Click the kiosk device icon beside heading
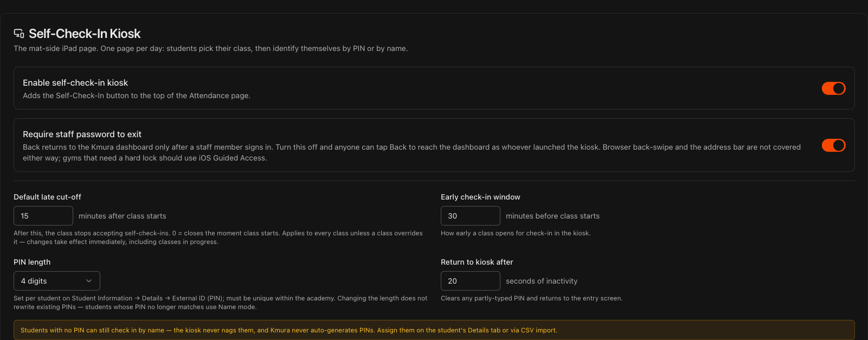Image resolution: width=868 pixels, height=340 pixels. [x=19, y=34]
